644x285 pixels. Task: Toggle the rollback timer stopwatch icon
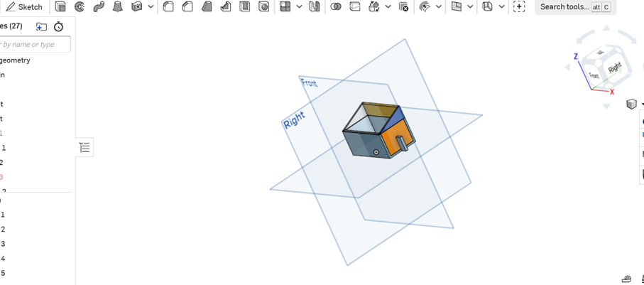click(x=59, y=27)
